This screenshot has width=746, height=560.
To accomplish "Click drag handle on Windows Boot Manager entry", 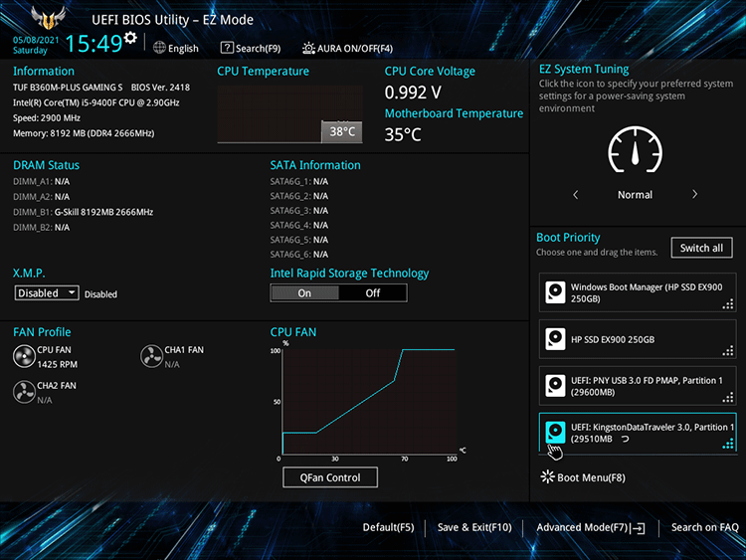I will click(728, 304).
